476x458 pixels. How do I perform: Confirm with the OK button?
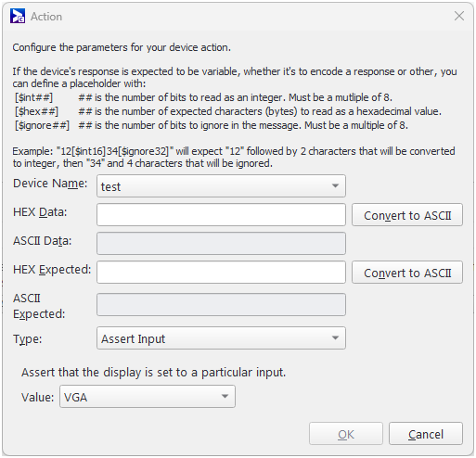pyautogui.click(x=346, y=434)
